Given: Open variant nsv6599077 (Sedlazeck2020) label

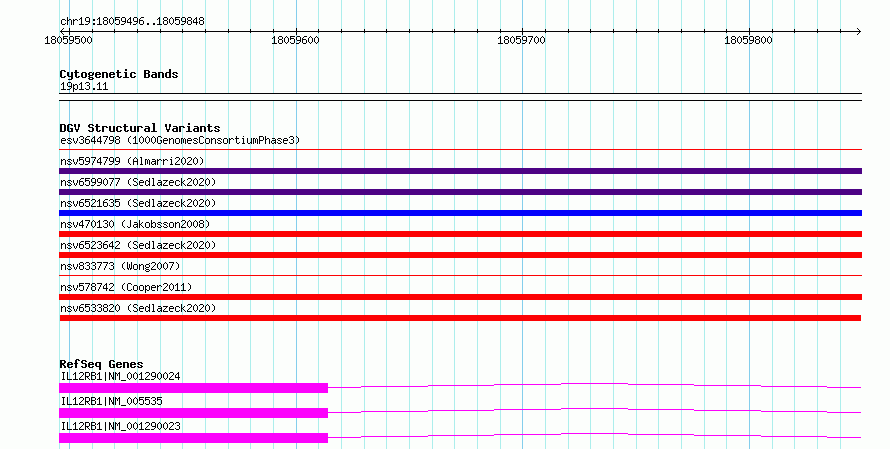Looking at the screenshot, I should click(138, 182).
